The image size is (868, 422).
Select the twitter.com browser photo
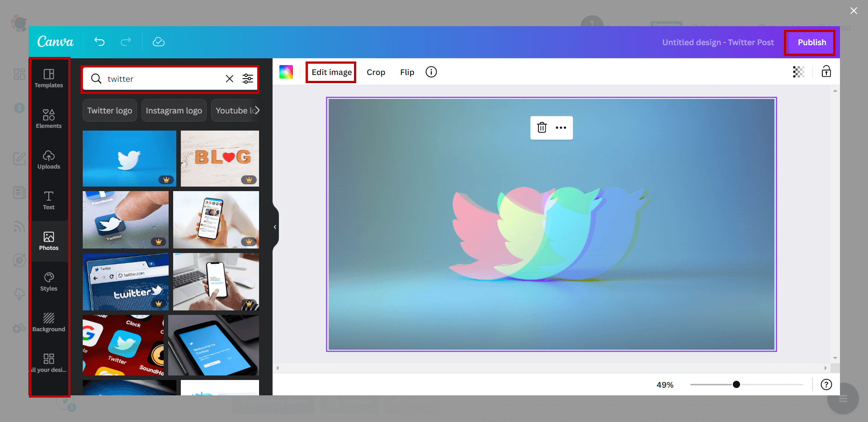[126, 281]
